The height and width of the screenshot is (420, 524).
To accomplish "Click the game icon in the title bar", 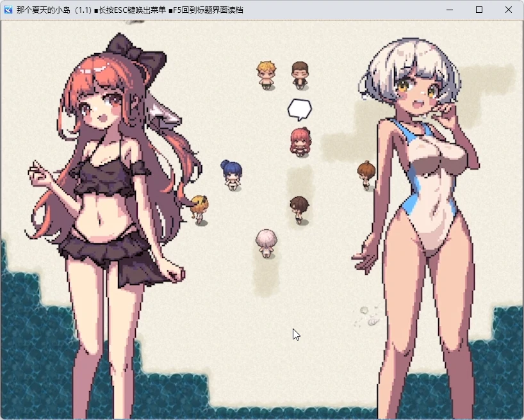I will click(9, 10).
